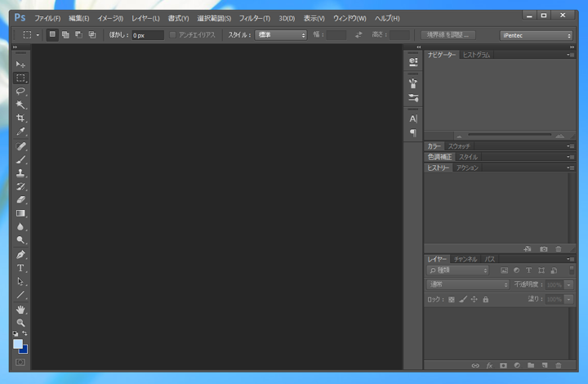Open the フィルター(T) menu
Image resolution: width=588 pixels, height=384 pixels.
point(255,18)
